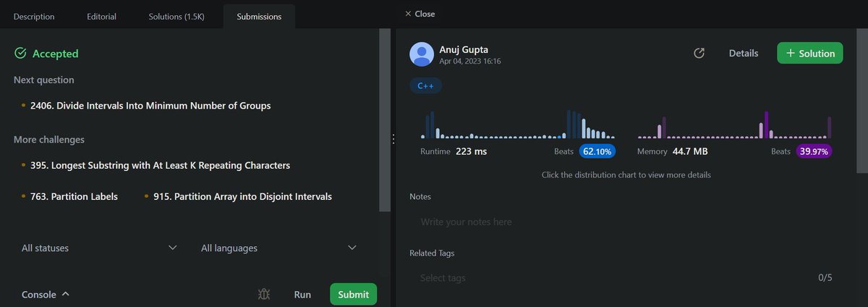Click the 39.97% memory beats badge
The width and height of the screenshot is (868, 307).
[814, 152]
